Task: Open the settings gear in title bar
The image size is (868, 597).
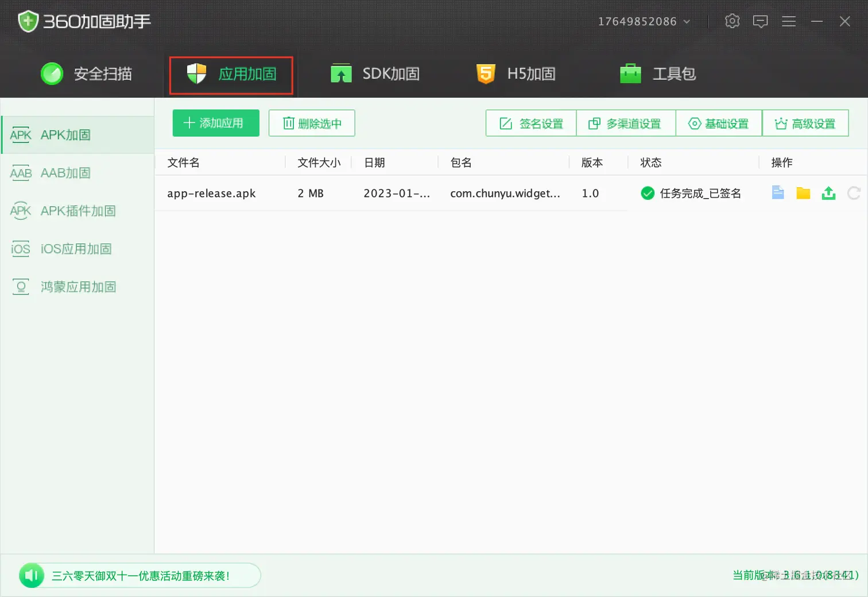Action: [x=732, y=21]
